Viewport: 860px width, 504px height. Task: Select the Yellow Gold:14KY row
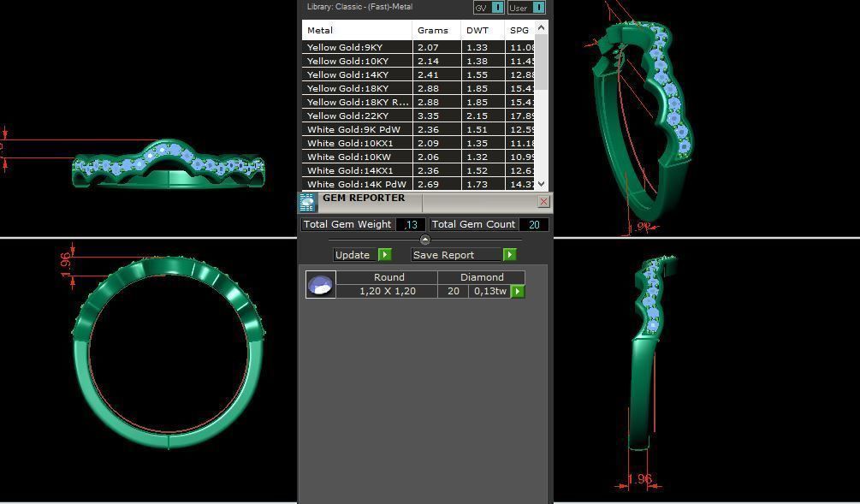[x=418, y=74]
